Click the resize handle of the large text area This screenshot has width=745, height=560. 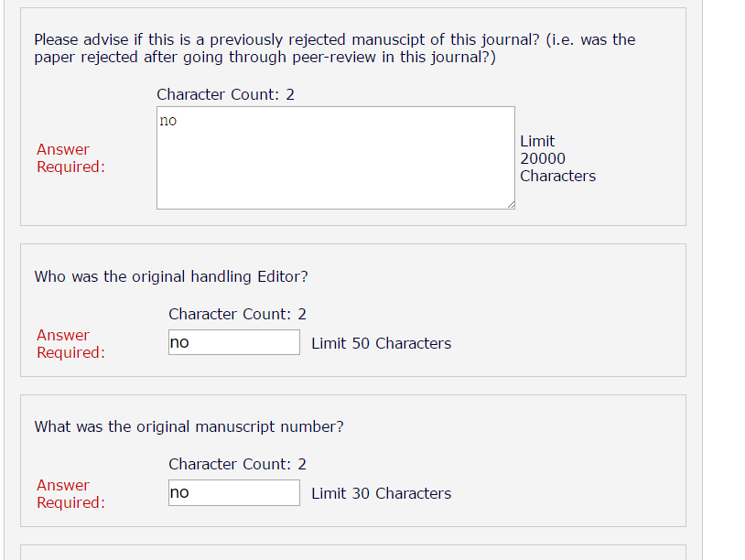pyautogui.click(x=510, y=204)
